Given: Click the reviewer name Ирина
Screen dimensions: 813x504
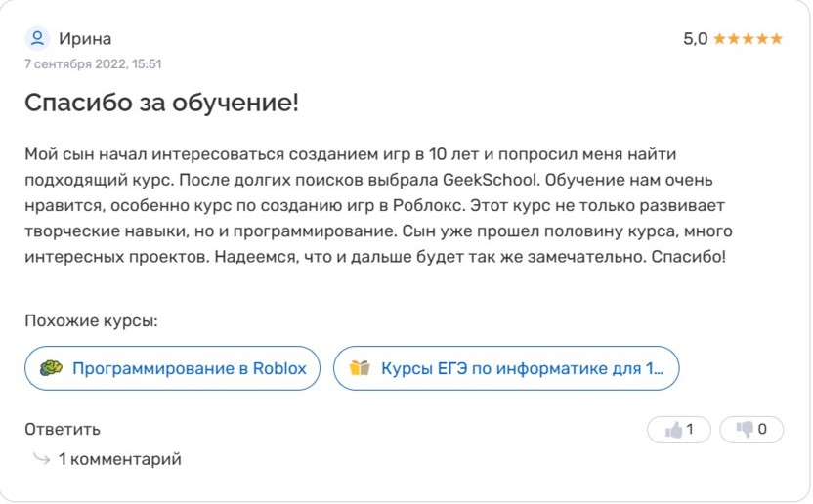Looking at the screenshot, I should [85, 39].
